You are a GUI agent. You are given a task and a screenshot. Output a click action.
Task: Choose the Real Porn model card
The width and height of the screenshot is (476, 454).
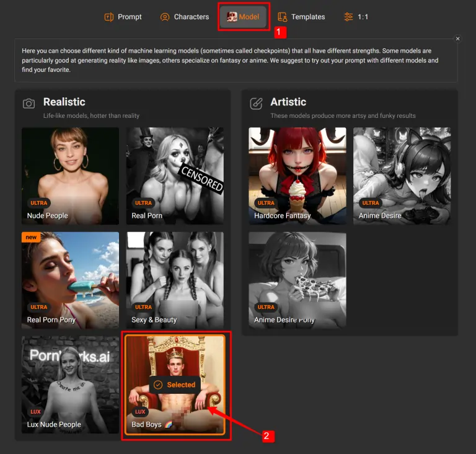point(175,176)
